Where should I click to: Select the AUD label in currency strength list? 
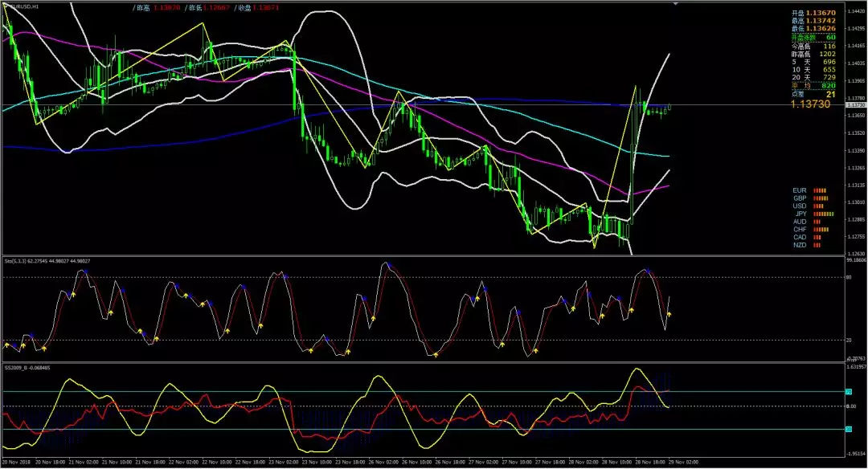point(800,222)
